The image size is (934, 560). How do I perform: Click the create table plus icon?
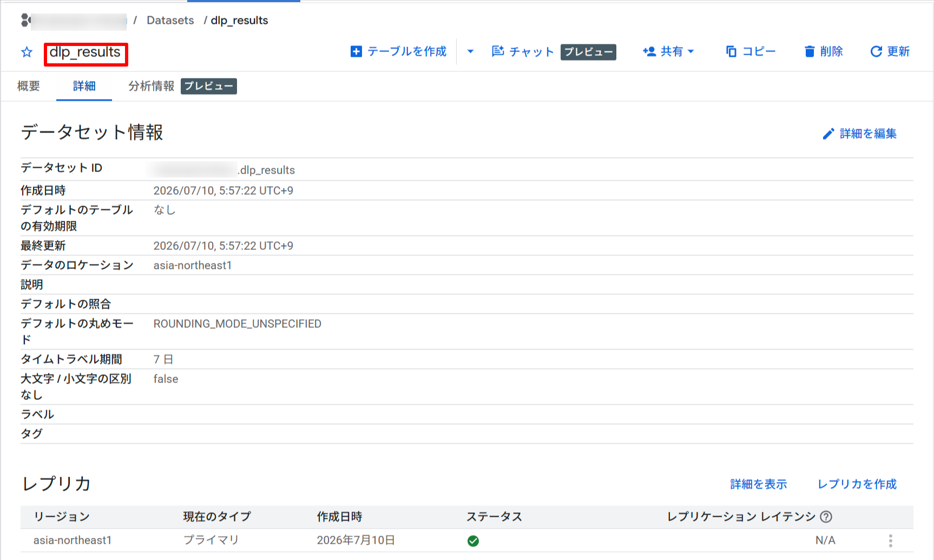tap(356, 51)
